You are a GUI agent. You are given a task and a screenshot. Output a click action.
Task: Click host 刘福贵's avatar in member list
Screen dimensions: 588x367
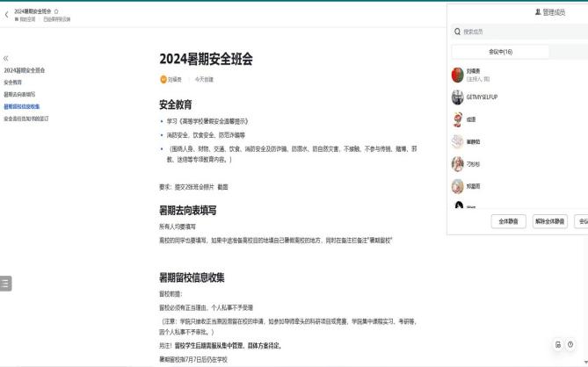(458, 75)
